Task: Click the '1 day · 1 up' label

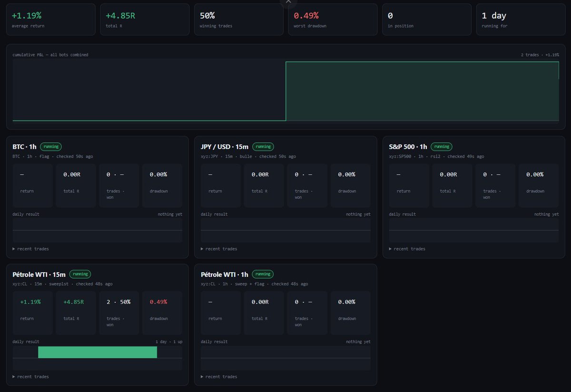Action: click(x=168, y=342)
